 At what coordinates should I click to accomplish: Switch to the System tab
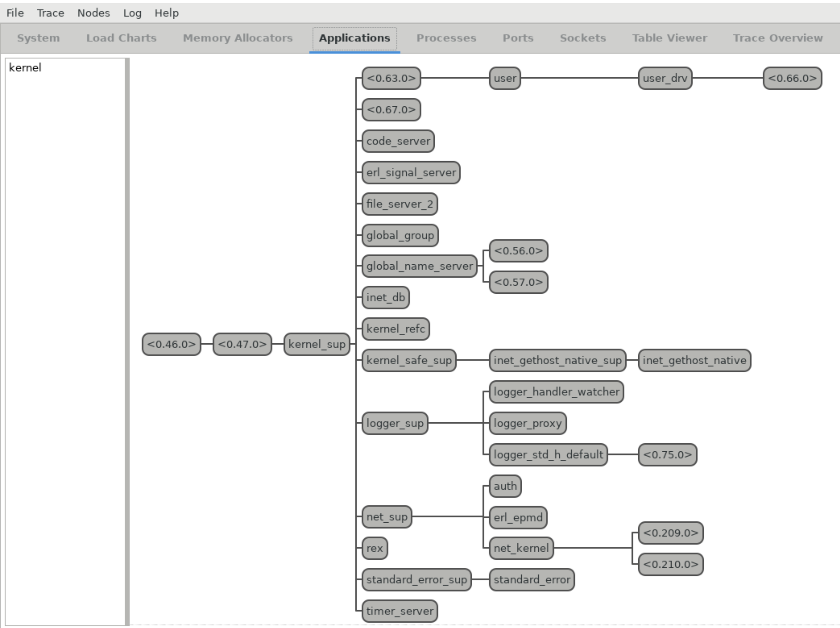click(x=38, y=38)
